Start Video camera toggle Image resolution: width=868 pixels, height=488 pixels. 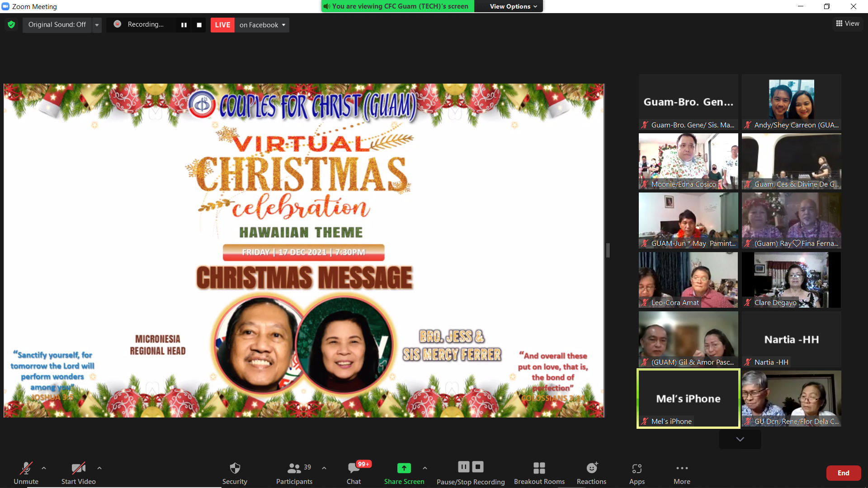pos(79,473)
